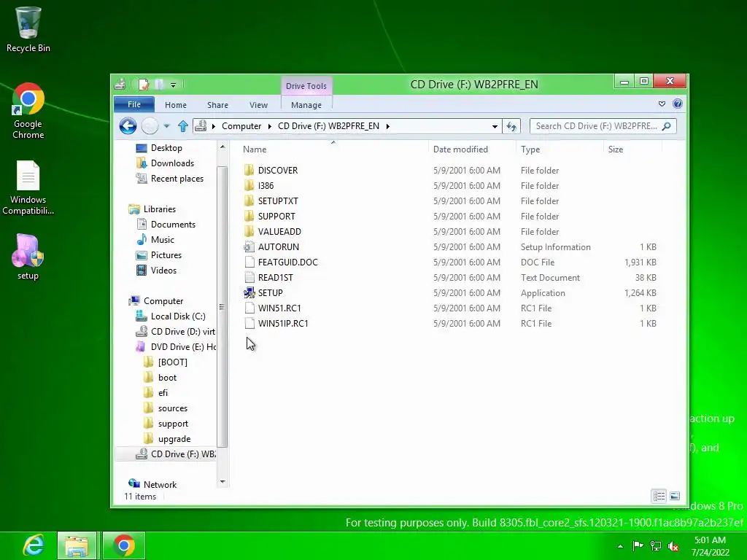Select the VALUEADD folder icon
Screen dimensions: 747x560
pyautogui.click(x=249, y=231)
